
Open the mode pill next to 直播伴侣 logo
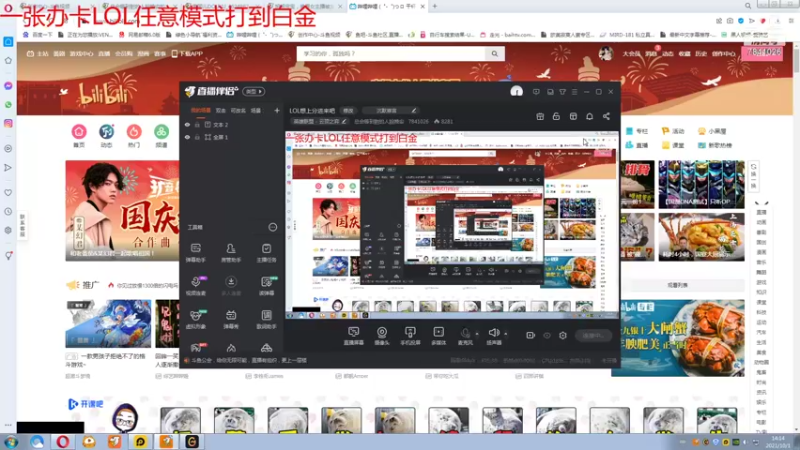[x=254, y=91]
